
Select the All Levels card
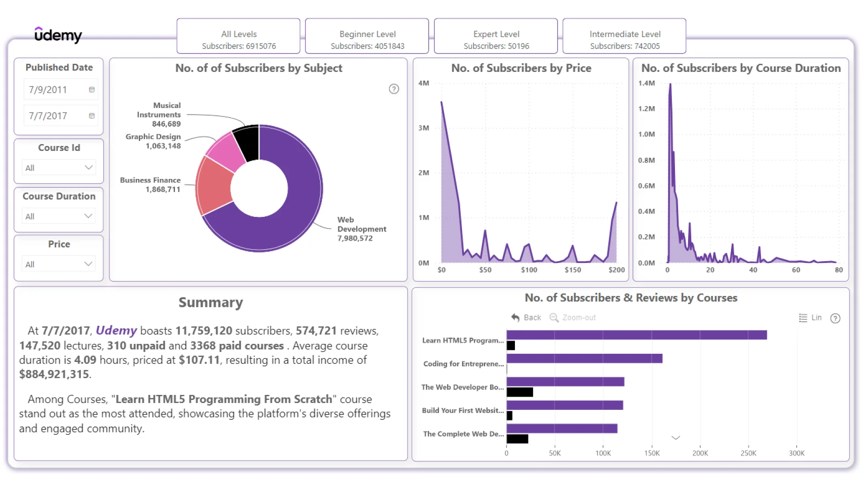point(238,36)
